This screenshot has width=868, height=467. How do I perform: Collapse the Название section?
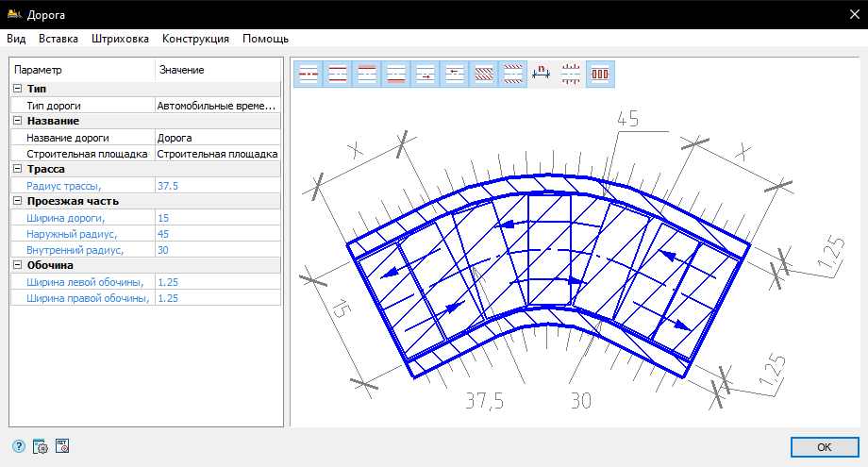pos(17,121)
